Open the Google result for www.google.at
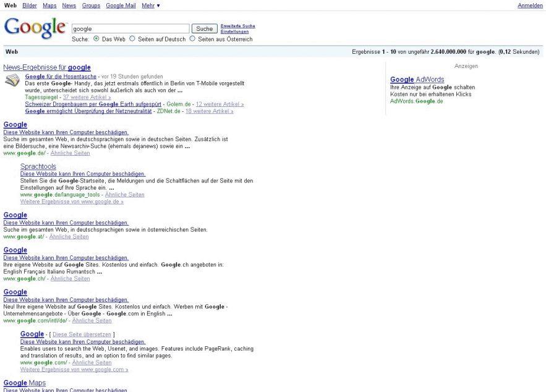The image size is (546, 392). (15, 215)
